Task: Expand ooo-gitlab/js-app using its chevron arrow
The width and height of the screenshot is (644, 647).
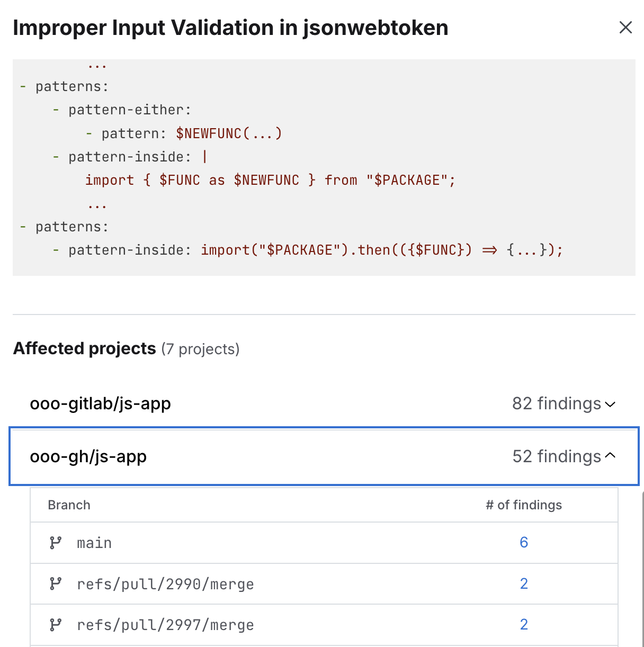Action: coord(610,404)
